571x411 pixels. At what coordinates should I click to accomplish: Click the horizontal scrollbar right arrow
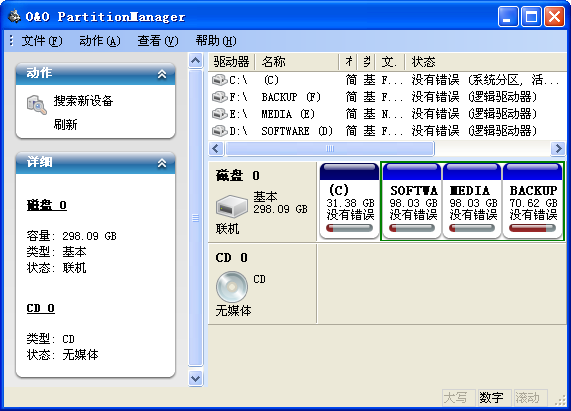[558, 149]
